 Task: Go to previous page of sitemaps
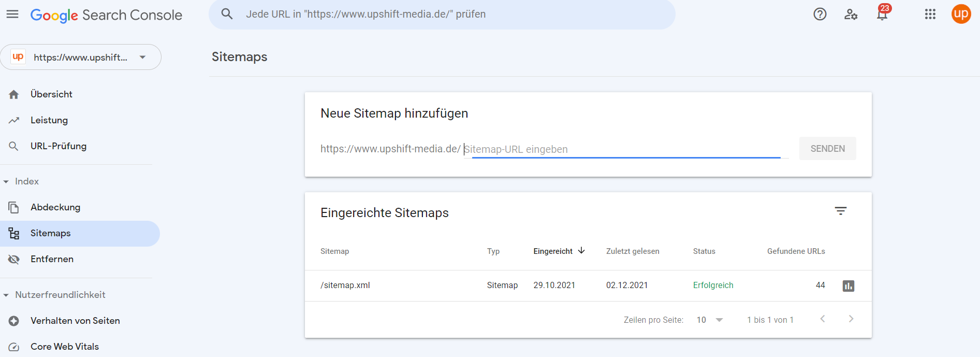click(823, 319)
